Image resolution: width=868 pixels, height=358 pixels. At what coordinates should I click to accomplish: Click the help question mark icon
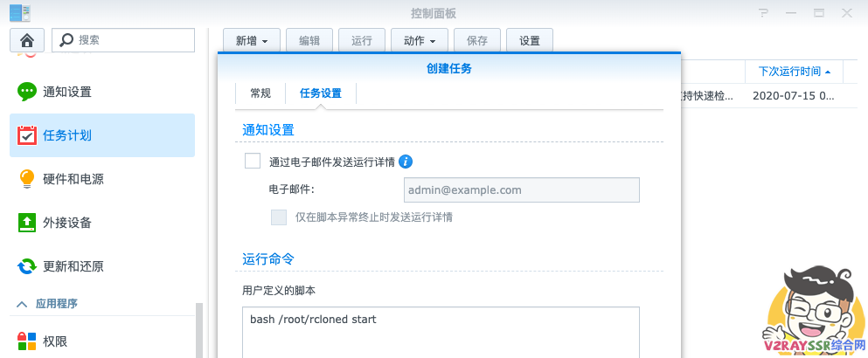(x=764, y=13)
